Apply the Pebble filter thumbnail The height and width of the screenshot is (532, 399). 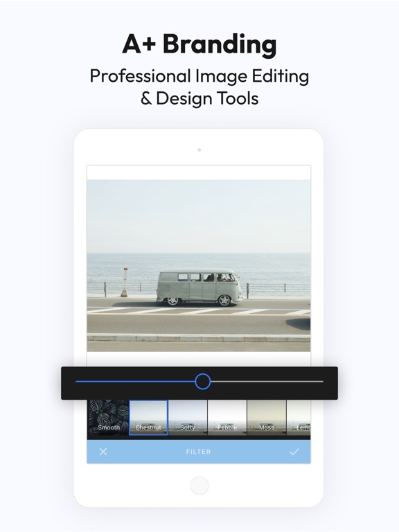tap(227, 418)
